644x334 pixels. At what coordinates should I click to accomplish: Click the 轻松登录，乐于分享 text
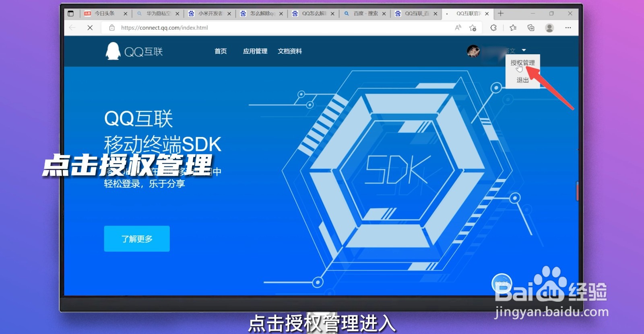pyautogui.click(x=144, y=184)
